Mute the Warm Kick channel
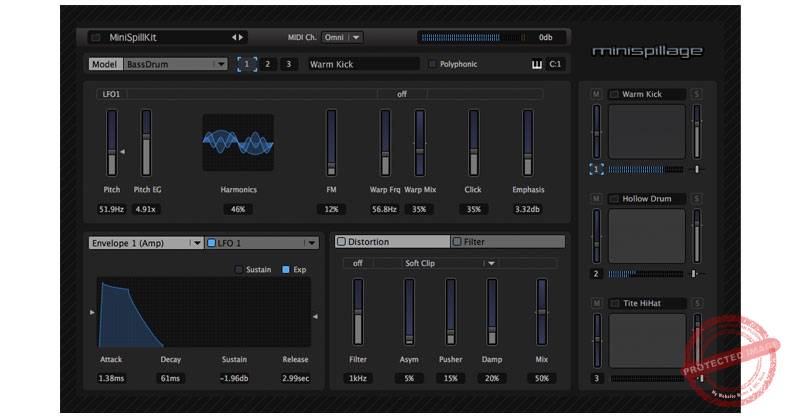 [595, 94]
